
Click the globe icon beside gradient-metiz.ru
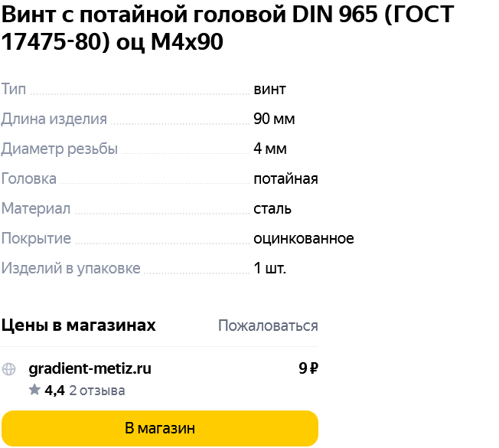pyautogui.click(x=8, y=369)
